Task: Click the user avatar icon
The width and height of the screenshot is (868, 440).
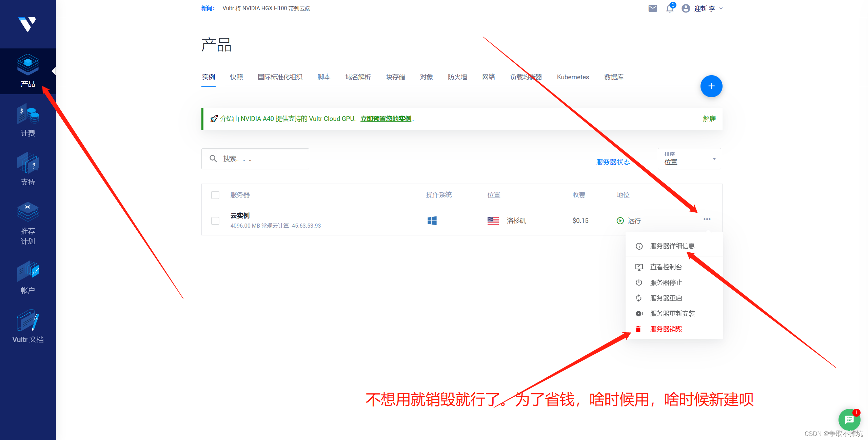Action: pos(686,8)
